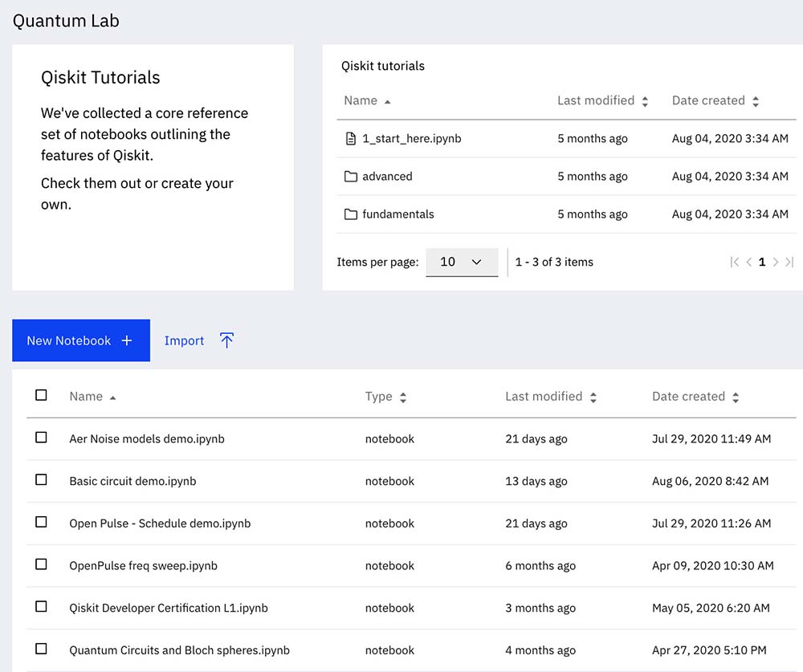Create a New Notebook
The width and height of the screenshot is (803, 672).
pos(80,340)
